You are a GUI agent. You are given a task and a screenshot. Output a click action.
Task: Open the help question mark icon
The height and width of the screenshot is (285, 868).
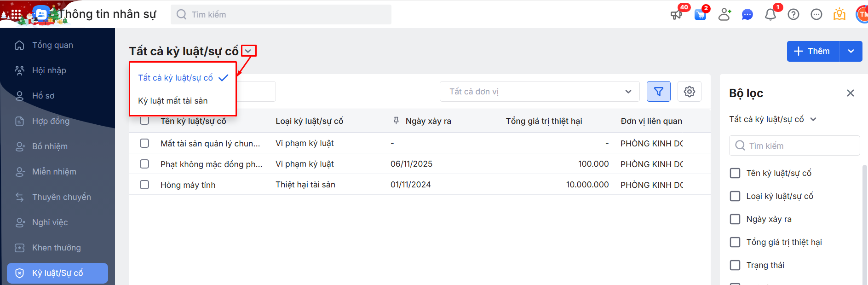click(793, 15)
